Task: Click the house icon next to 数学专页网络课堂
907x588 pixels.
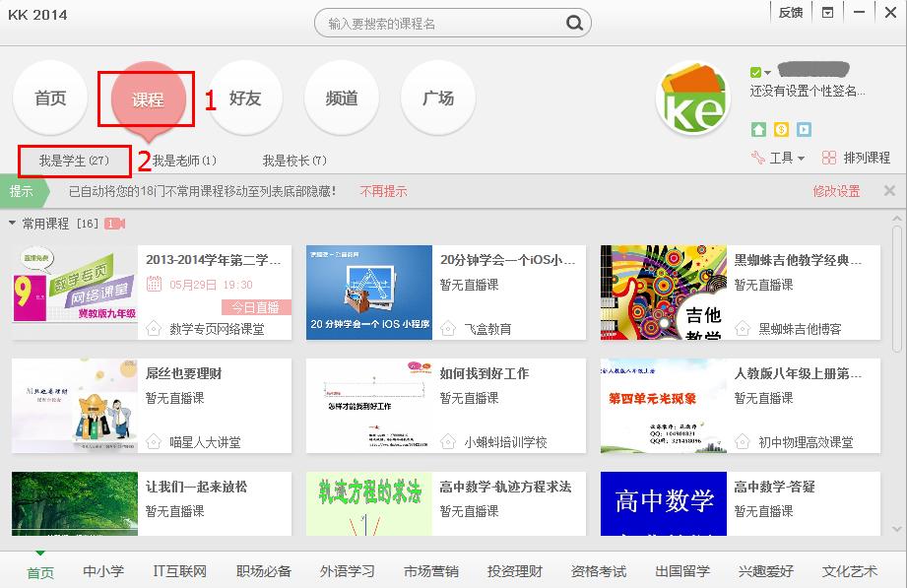Action: (154, 329)
